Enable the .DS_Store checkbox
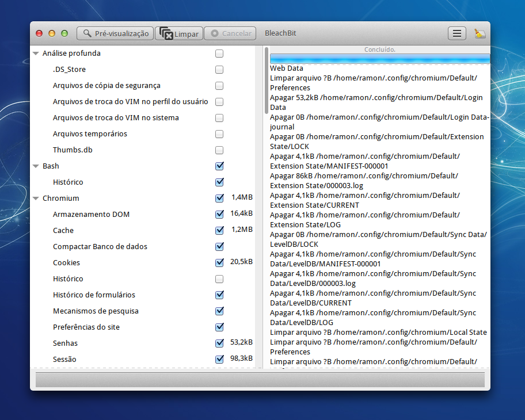The height and width of the screenshot is (420, 525). 219,70
